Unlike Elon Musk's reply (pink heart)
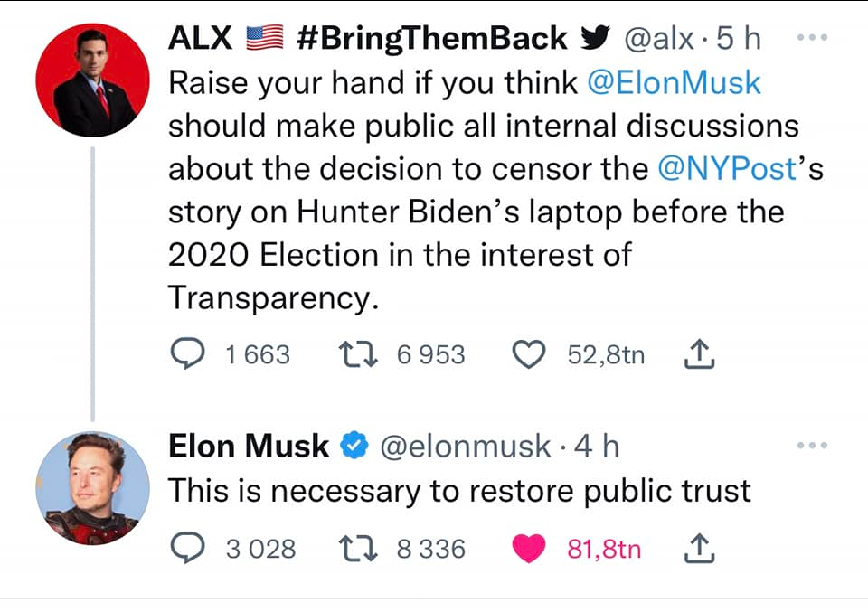 (x=528, y=548)
